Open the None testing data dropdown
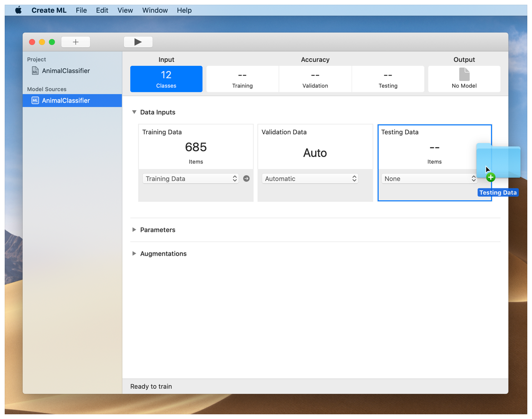Screen dimensions: 532x419 coord(430,179)
